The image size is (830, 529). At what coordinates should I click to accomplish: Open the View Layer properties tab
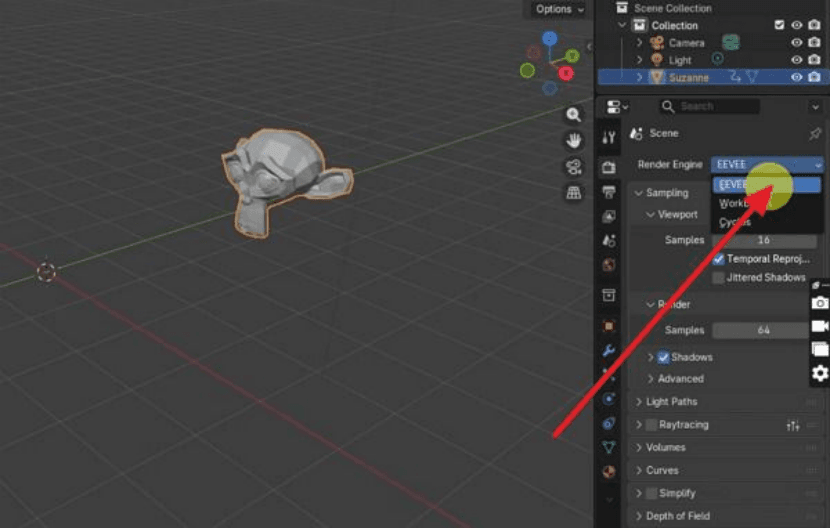609,217
